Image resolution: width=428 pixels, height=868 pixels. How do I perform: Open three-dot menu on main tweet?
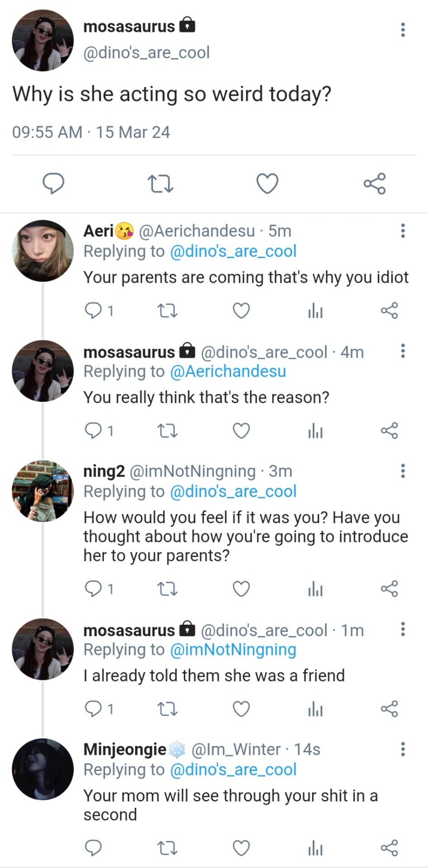(403, 30)
